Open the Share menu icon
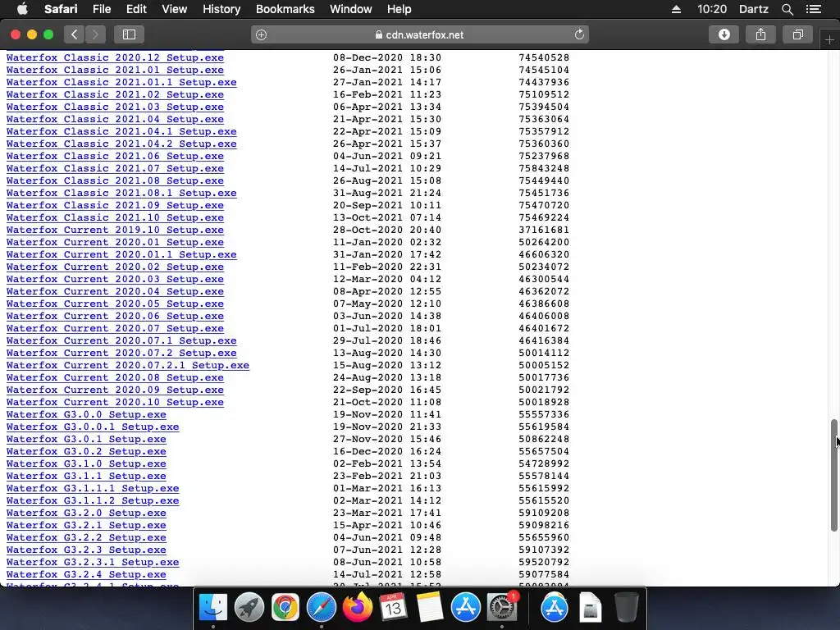 click(x=760, y=34)
